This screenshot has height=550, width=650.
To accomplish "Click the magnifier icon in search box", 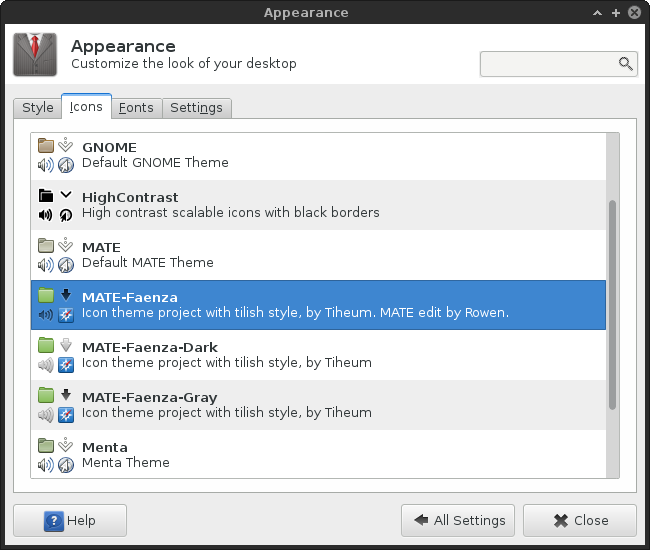I will 626,64.
